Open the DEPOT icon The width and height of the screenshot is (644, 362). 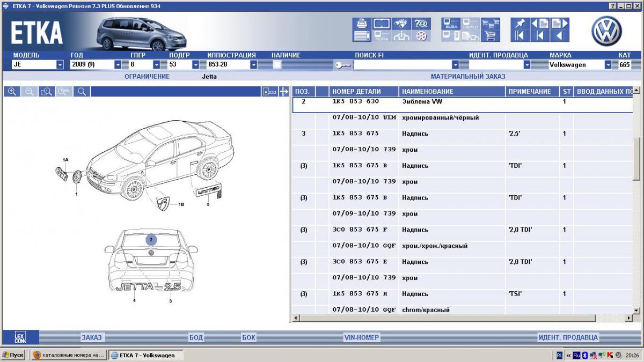[x=471, y=24]
